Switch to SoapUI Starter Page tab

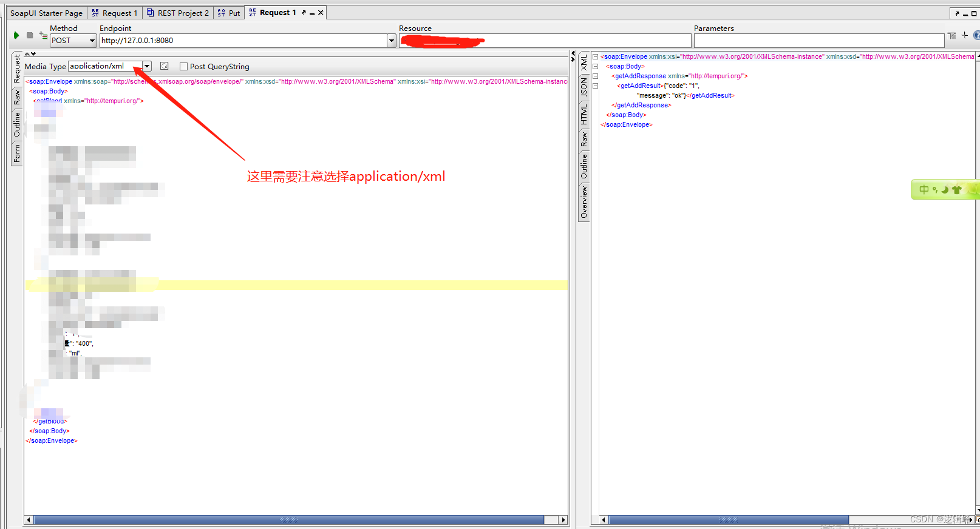point(46,13)
